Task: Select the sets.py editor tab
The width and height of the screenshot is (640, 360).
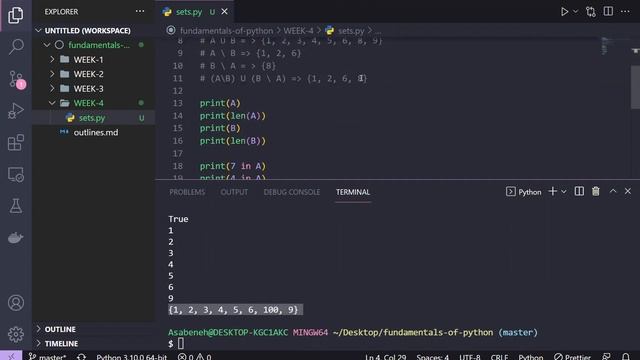Action: (x=189, y=12)
